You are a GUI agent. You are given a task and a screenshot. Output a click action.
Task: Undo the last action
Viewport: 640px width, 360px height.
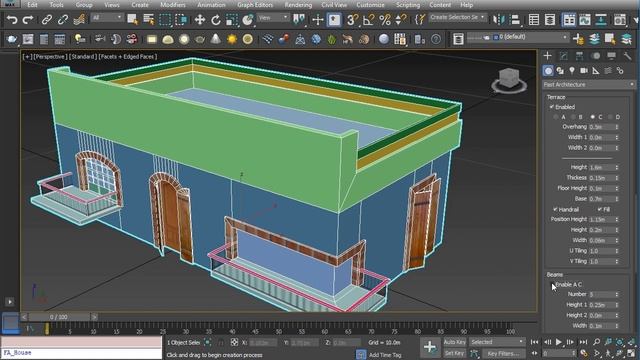12,19
